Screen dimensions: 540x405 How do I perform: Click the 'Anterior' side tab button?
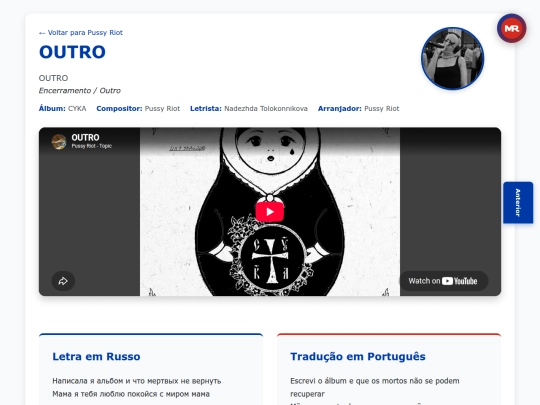(518, 202)
